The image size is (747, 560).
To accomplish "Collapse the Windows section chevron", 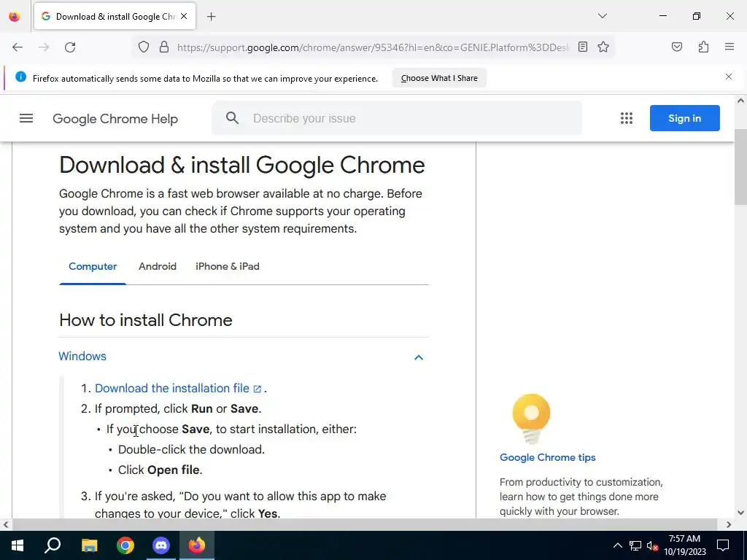I will (x=418, y=357).
